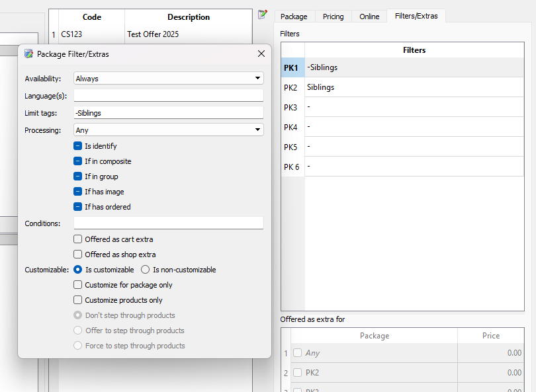Enable 'Offered as shop extra'
Viewport: 536px width, 392px height.
pos(78,255)
